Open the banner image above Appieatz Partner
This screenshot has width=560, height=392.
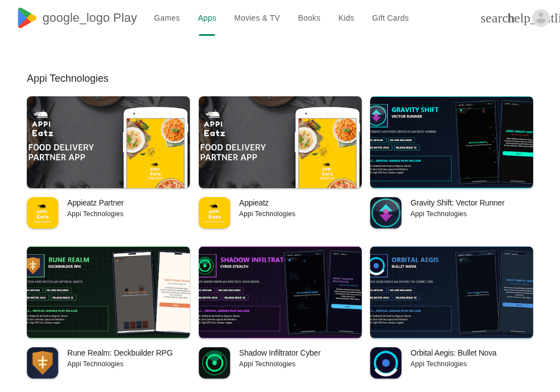click(108, 142)
